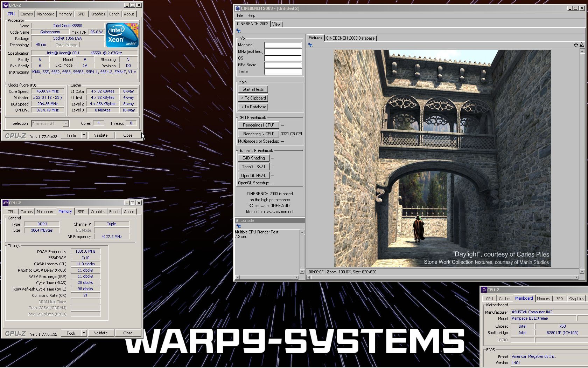Click the Cinebench app icon in title bar
Viewport: 588px width, 368px height.
click(x=238, y=8)
